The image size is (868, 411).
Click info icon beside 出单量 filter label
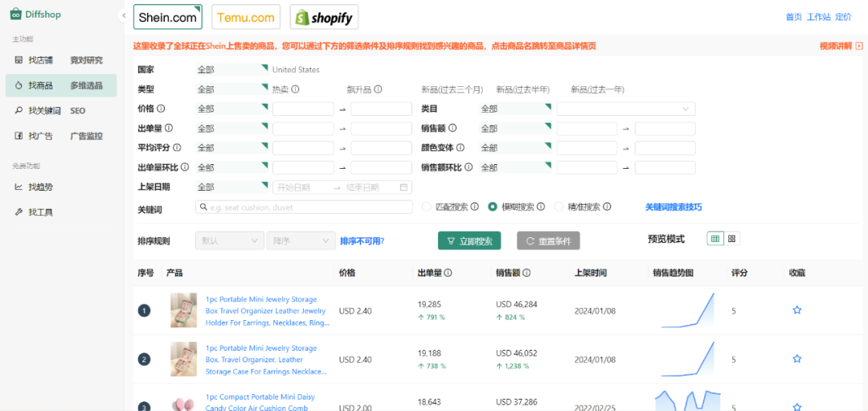tap(169, 128)
